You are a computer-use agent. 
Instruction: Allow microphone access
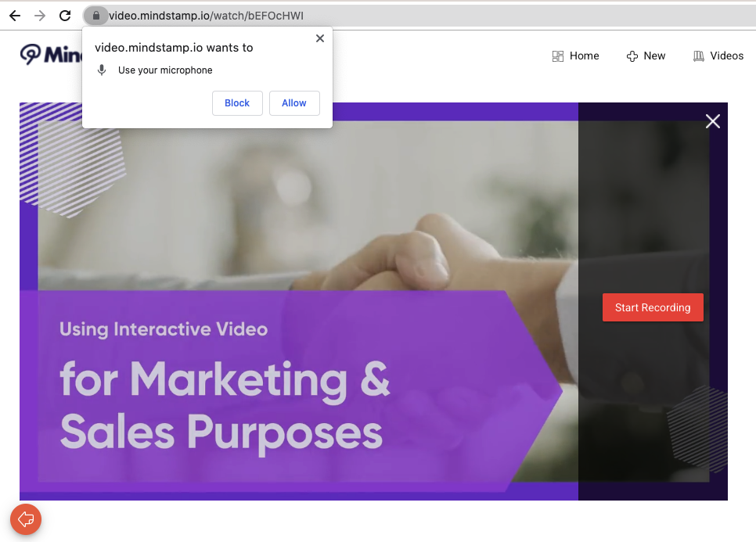click(x=294, y=103)
